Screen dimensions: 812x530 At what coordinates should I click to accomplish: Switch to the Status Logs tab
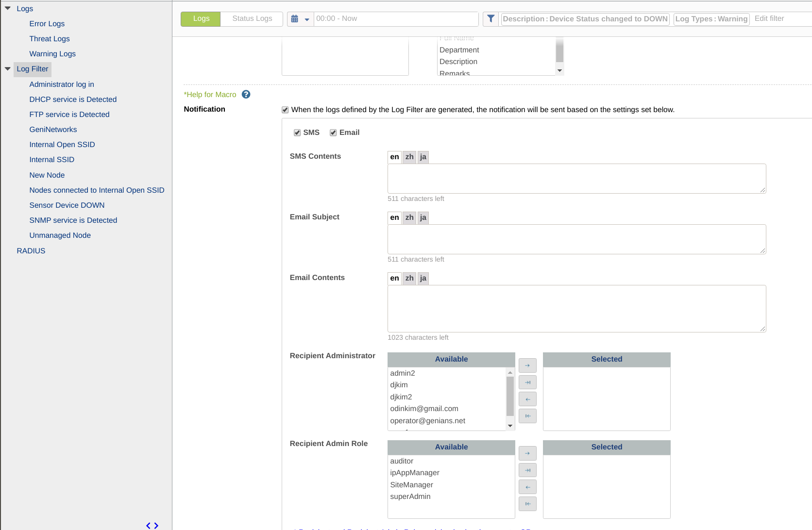point(252,19)
